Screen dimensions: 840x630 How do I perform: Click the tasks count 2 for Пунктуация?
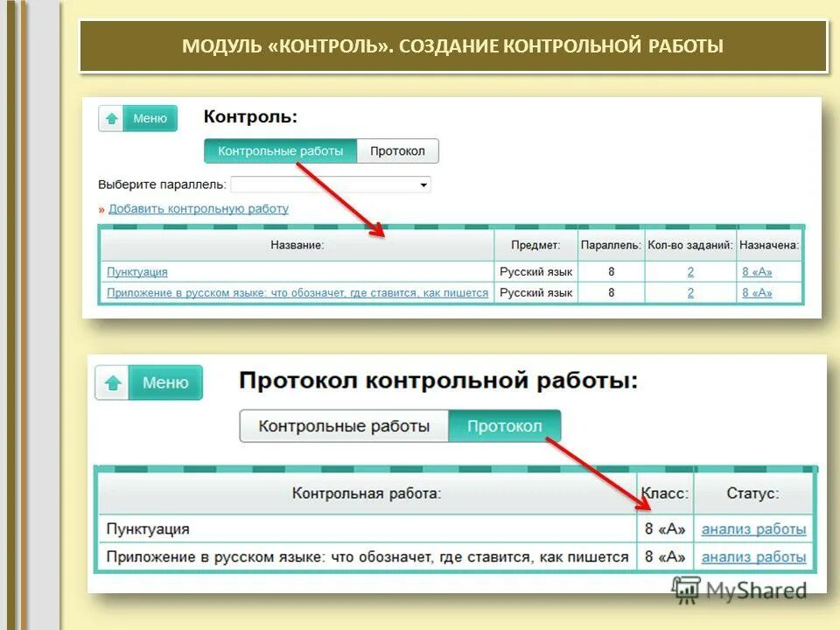click(x=692, y=272)
